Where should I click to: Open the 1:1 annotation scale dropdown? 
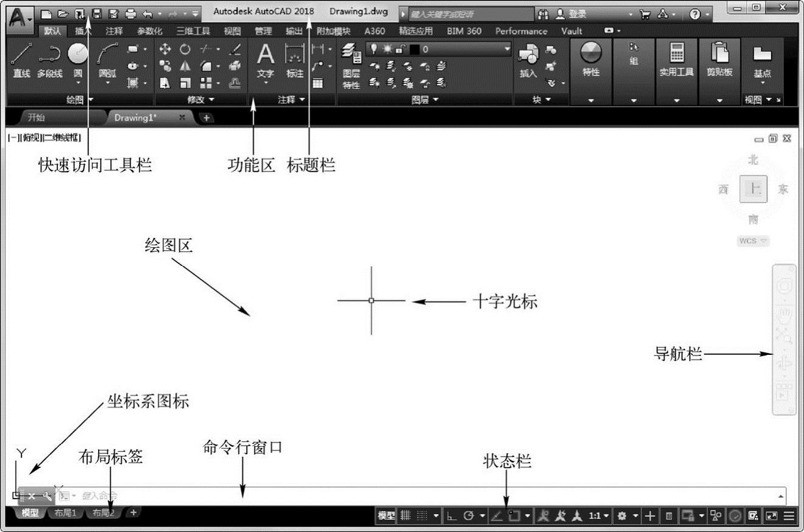(x=599, y=516)
